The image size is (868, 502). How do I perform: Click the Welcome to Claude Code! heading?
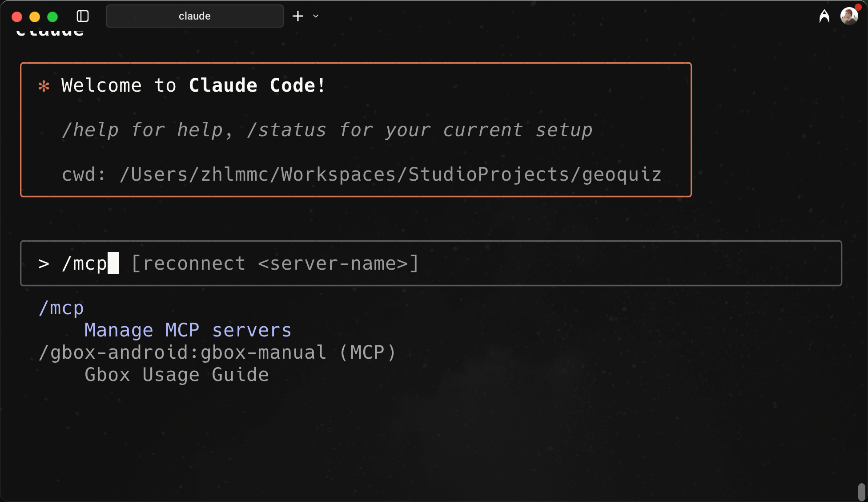click(193, 85)
